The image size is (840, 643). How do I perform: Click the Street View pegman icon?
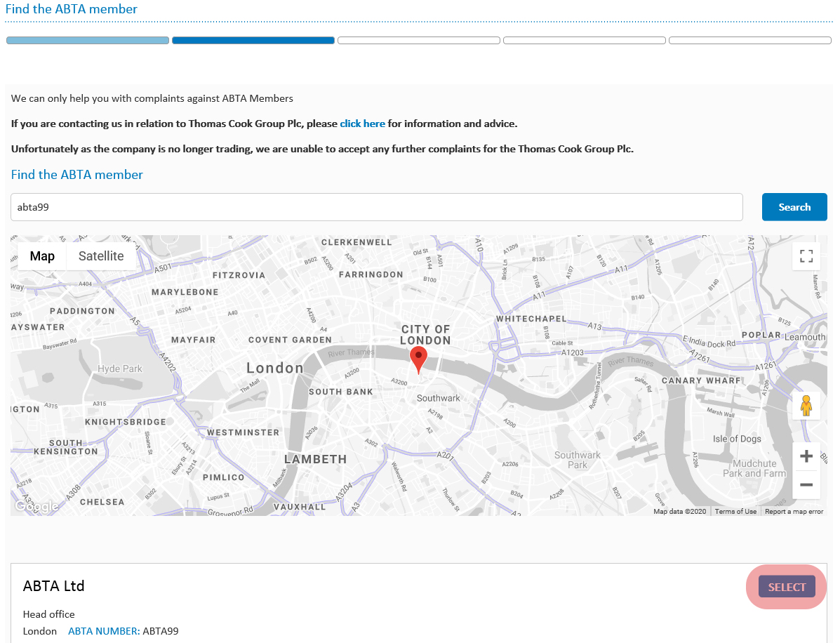pyautogui.click(x=806, y=406)
